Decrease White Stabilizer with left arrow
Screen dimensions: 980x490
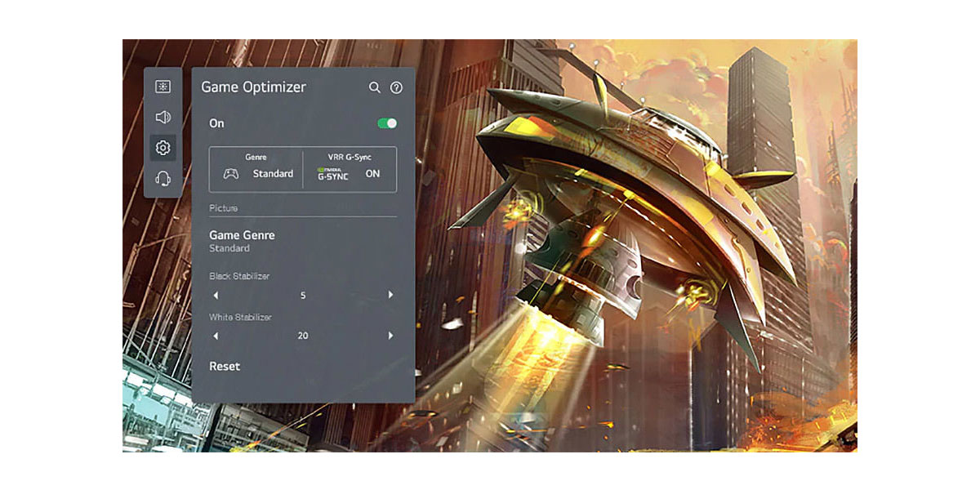tap(216, 336)
